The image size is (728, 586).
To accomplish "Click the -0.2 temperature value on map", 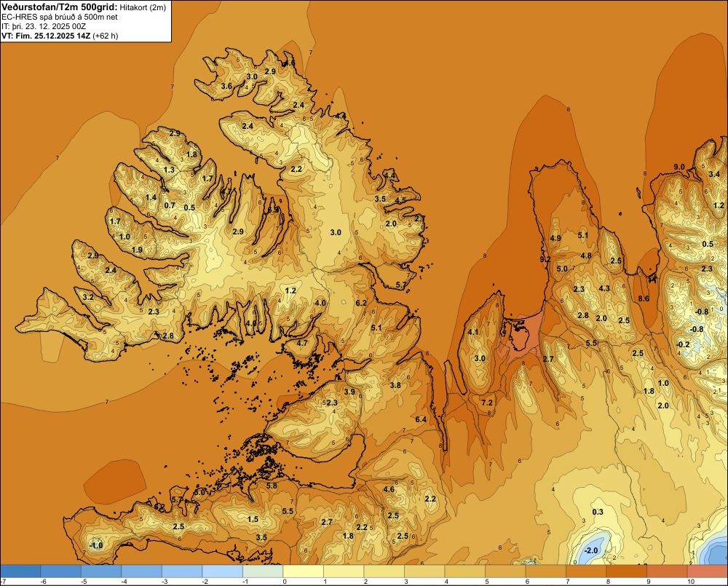I will pos(682,344).
